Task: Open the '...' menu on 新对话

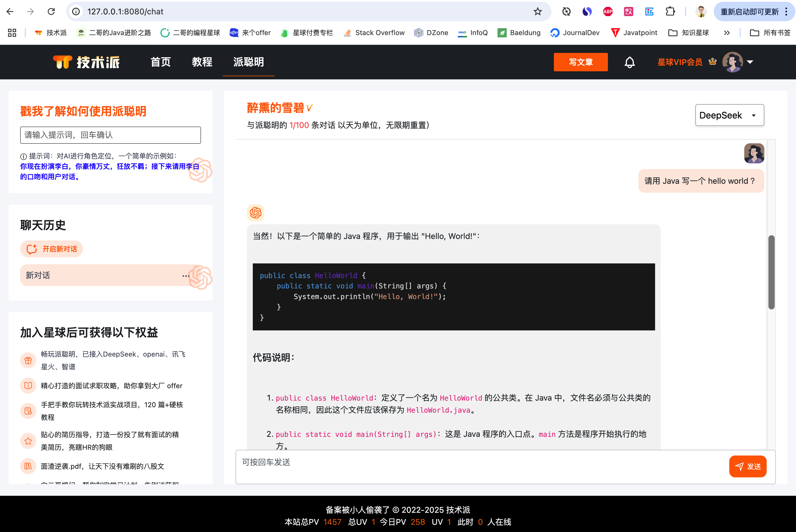Action: coord(186,275)
